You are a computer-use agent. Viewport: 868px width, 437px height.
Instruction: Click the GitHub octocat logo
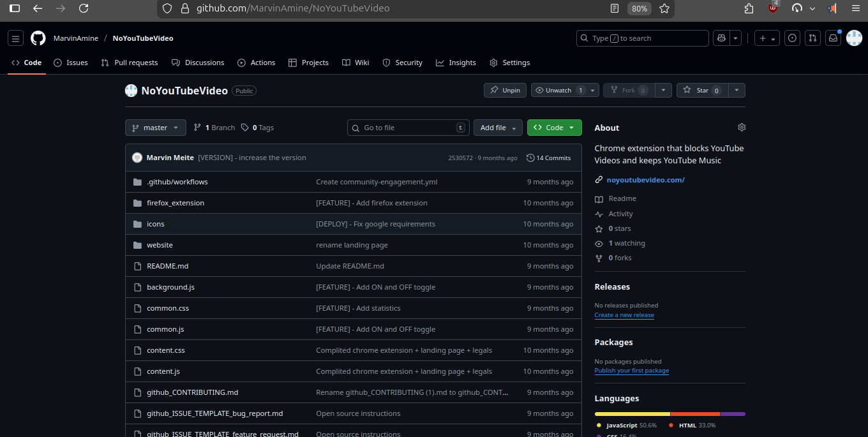pos(38,38)
